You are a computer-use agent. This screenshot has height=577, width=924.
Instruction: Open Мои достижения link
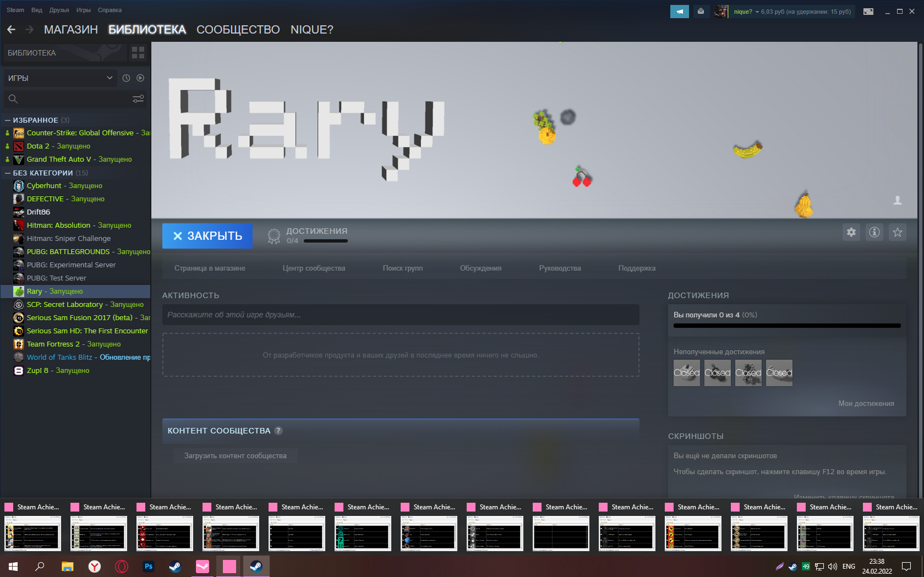click(866, 404)
